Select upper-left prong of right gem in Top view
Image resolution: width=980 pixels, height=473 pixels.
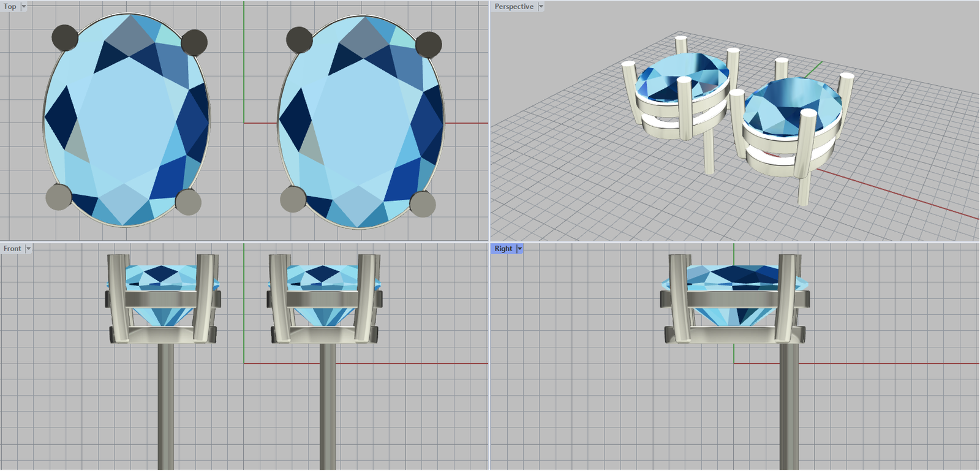(299, 40)
